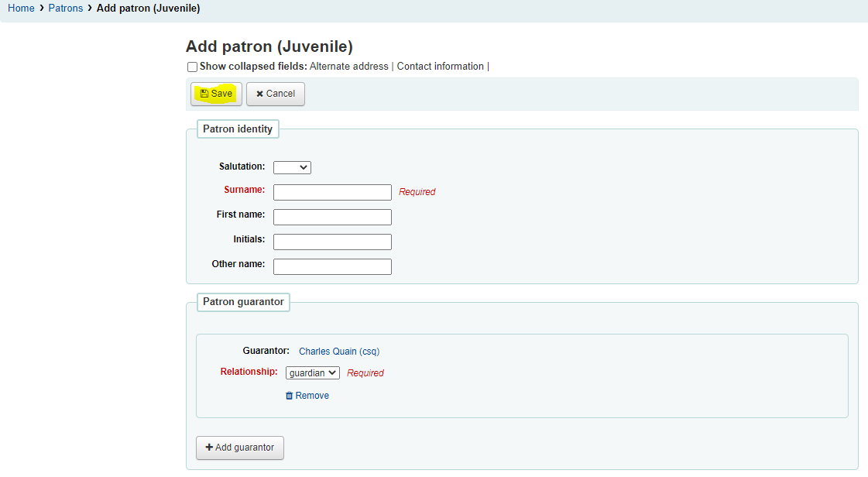Click the Patron identity legend
The height and width of the screenshot is (477, 868).
[238, 129]
